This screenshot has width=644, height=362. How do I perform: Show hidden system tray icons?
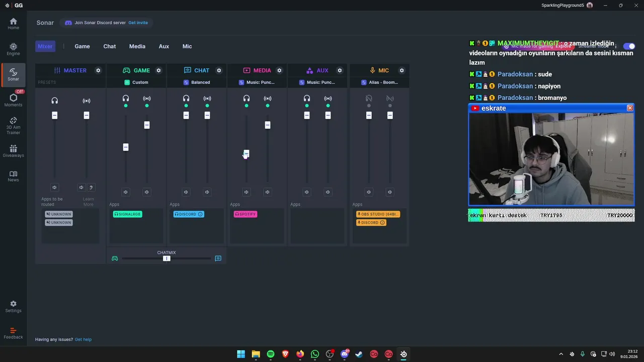[x=561, y=354]
